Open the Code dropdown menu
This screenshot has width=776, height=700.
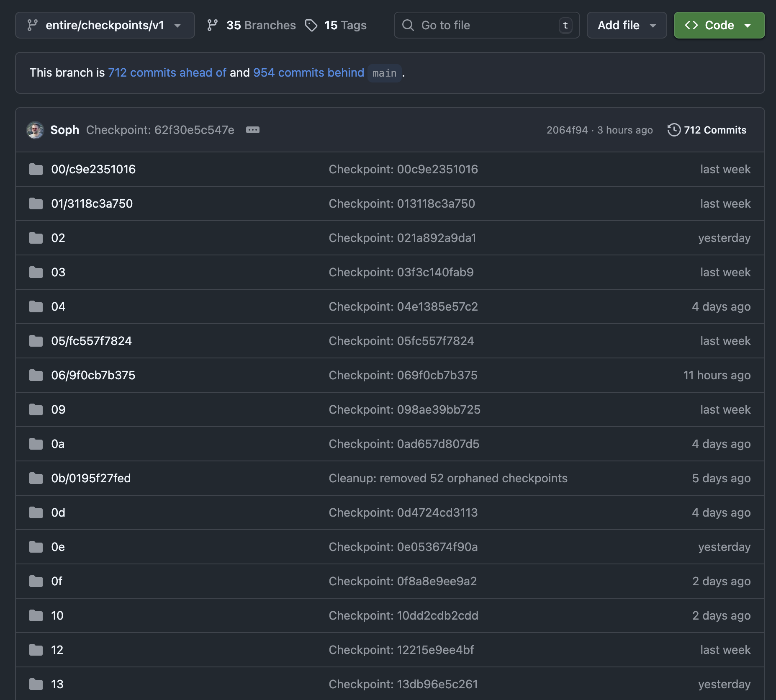(719, 25)
